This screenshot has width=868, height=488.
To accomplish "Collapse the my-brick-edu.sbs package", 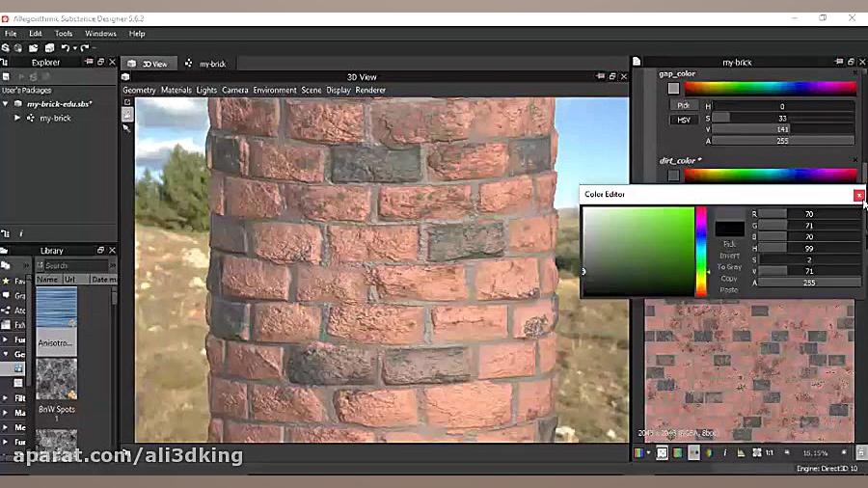I will pyautogui.click(x=6, y=103).
